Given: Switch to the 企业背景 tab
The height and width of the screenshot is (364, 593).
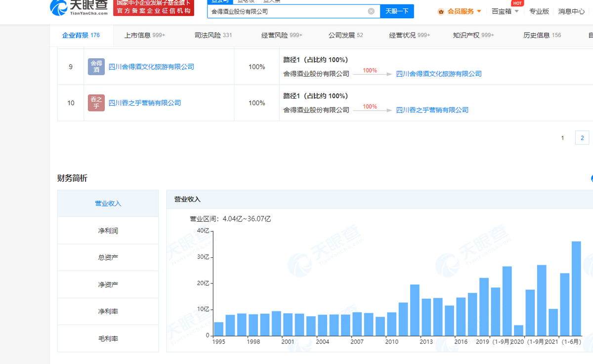Looking at the screenshot, I should click(x=81, y=36).
